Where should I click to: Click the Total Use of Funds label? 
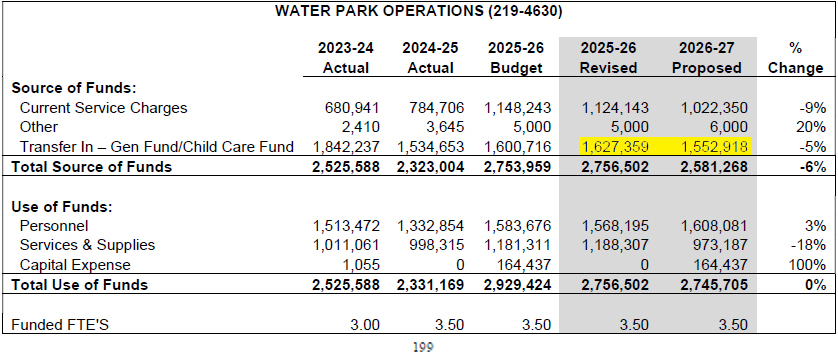click(x=80, y=285)
